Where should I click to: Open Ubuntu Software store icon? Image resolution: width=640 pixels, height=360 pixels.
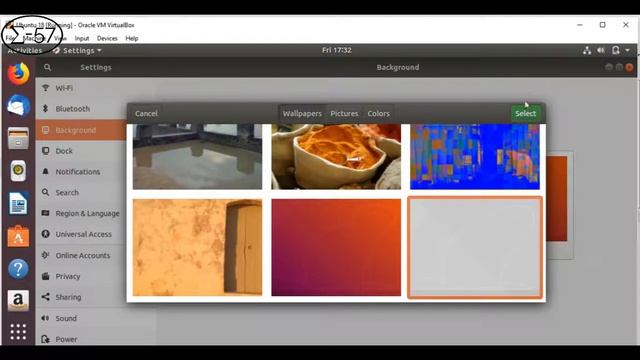tap(18, 236)
